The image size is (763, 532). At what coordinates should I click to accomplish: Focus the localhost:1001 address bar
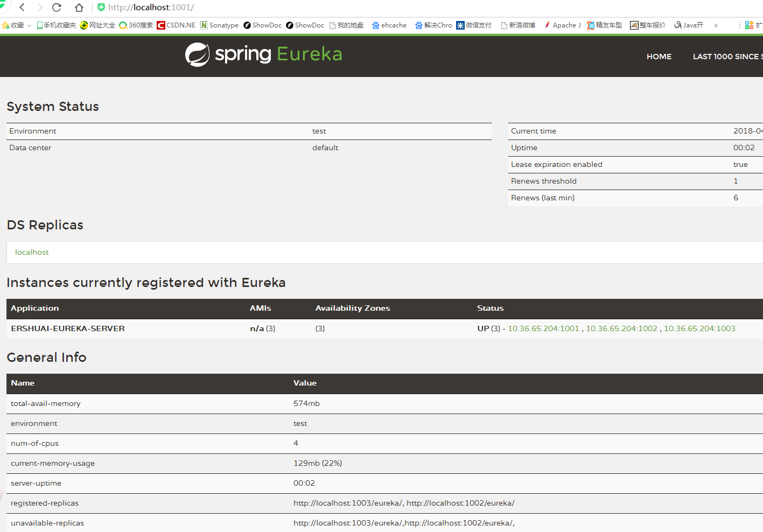pyautogui.click(x=151, y=8)
